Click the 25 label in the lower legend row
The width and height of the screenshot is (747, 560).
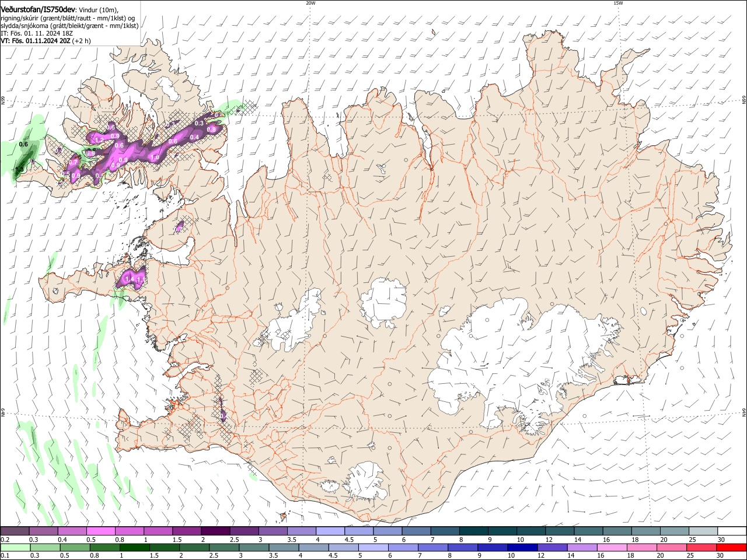692,556
